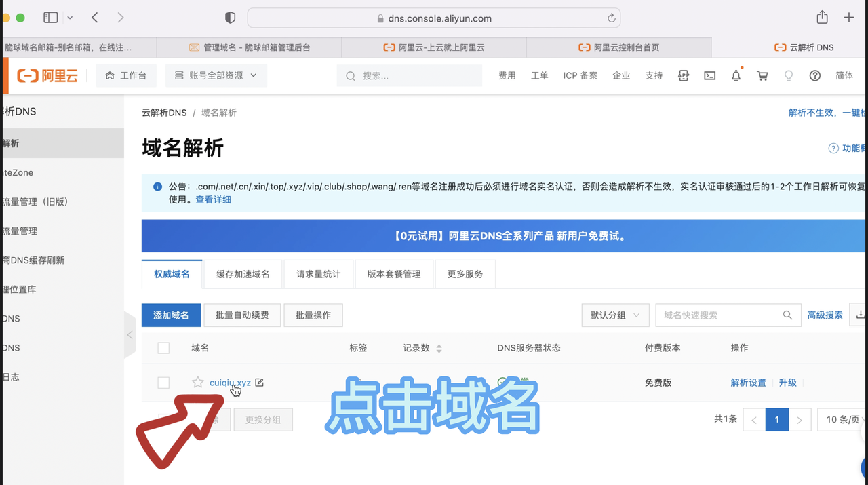Open the 支持 menu
The width and height of the screenshot is (868, 485).
coord(654,75)
